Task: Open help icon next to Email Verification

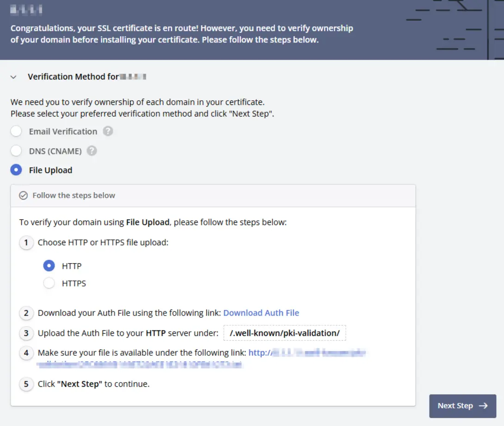Action: pyautogui.click(x=108, y=131)
